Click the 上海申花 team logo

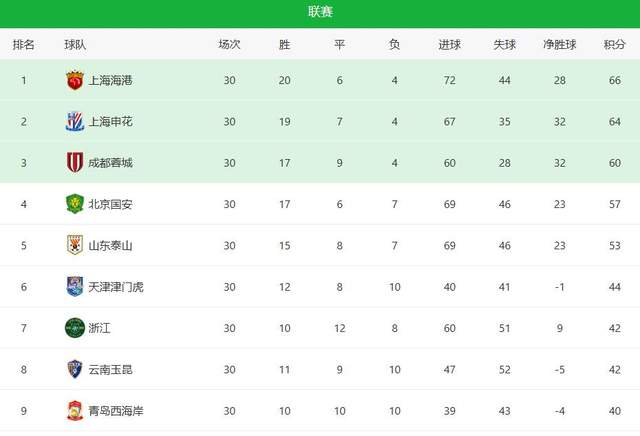pyautogui.click(x=75, y=122)
